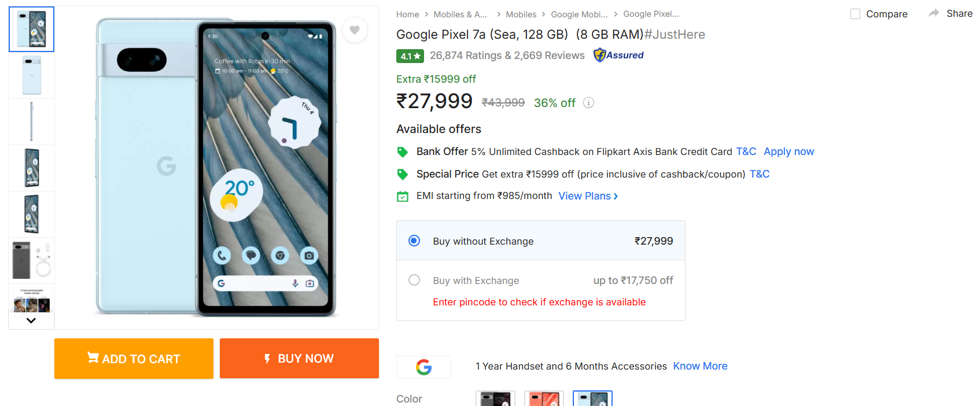The image size is (980, 406).
Task: Click the Bank Offer green tag icon
Action: (403, 152)
